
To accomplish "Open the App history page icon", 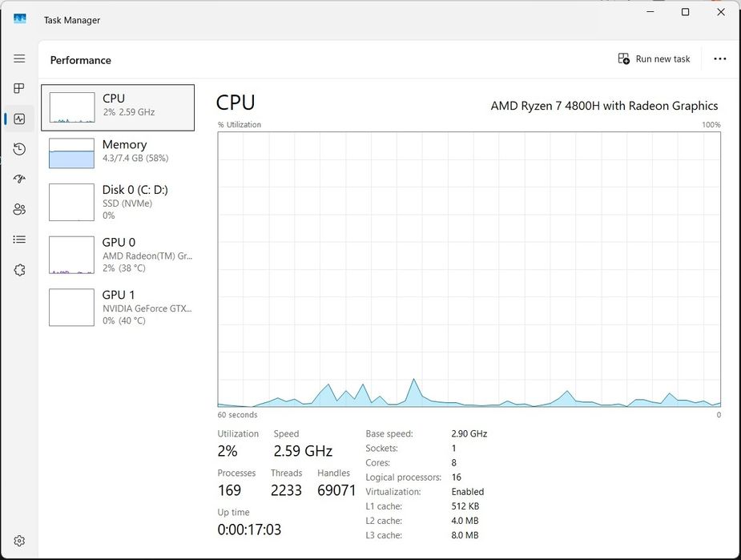I will (19, 149).
